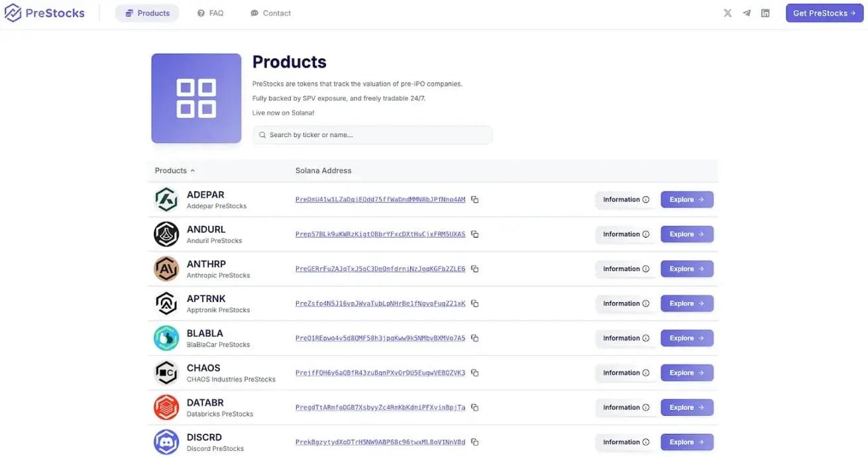
Task: Click the Anduril token logo
Action: click(166, 234)
